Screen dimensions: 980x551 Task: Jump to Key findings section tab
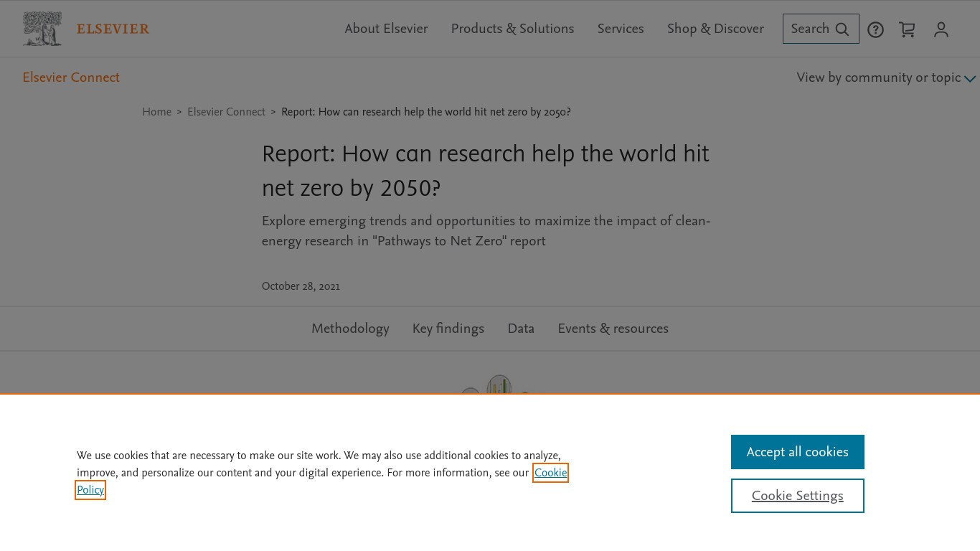pos(448,329)
